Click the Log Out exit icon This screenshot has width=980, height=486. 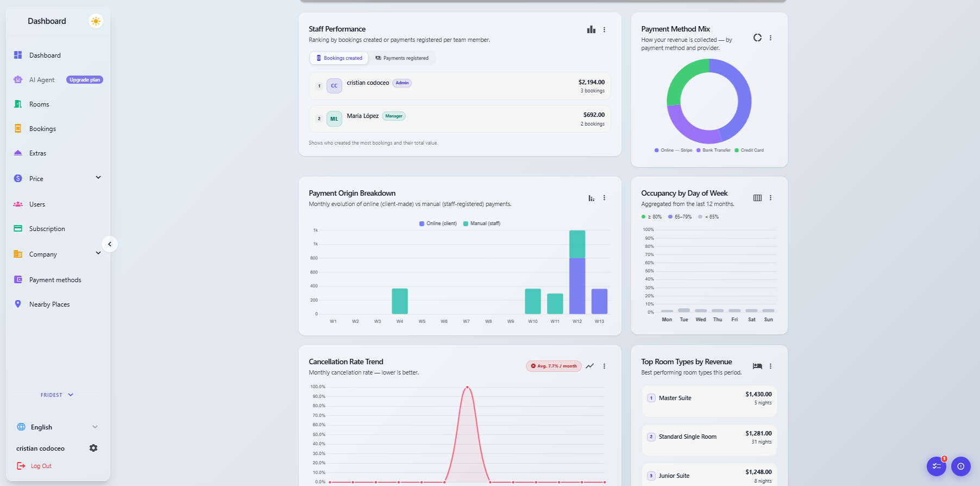click(21, 466)
